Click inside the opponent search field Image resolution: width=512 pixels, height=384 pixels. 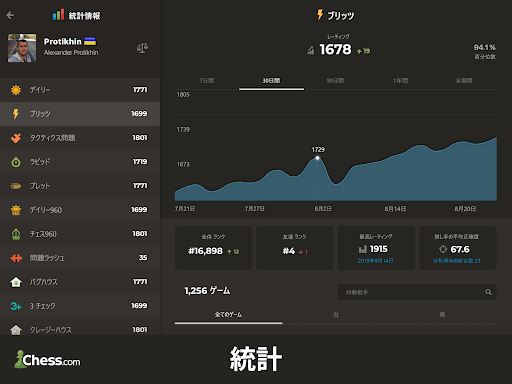(x=417, y=292)
